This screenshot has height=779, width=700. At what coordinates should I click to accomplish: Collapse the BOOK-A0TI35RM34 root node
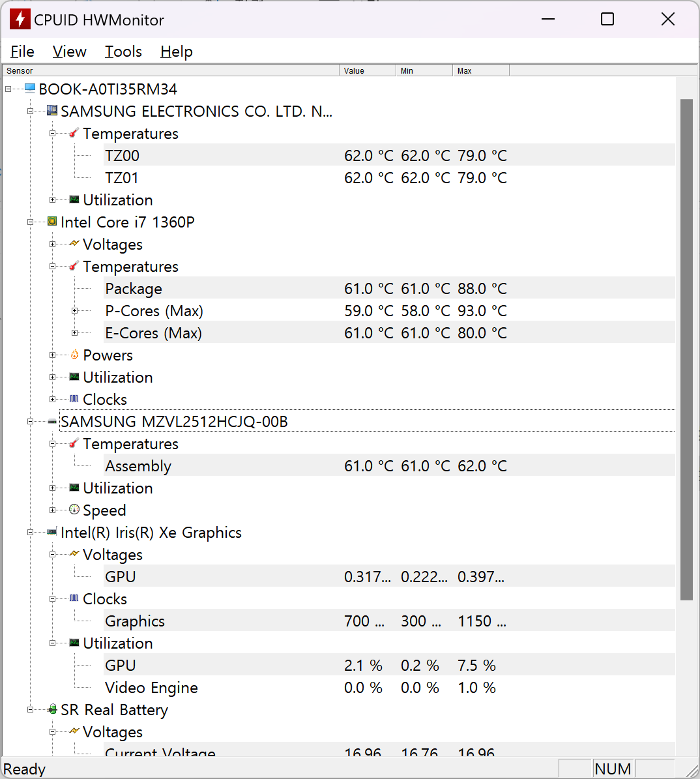[x=8, y=89]
